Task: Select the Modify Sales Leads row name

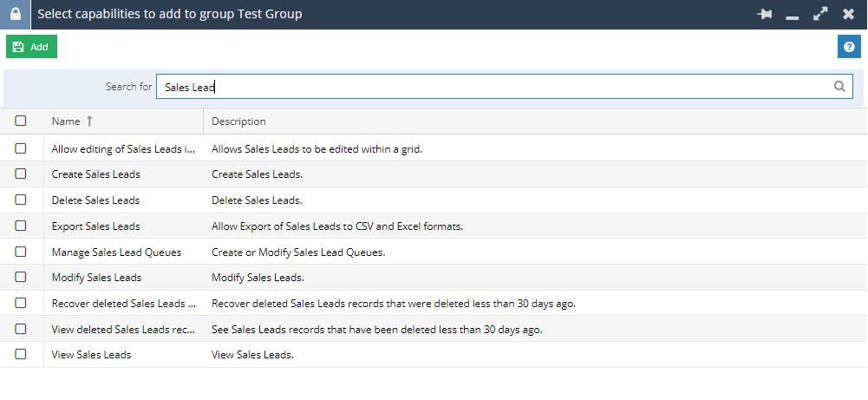Action: coord(96,278)
